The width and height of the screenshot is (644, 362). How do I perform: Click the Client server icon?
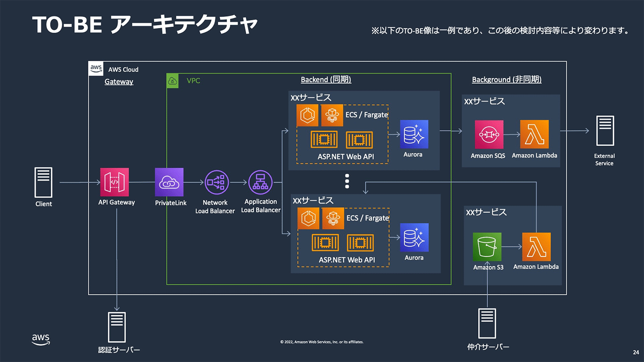tap(44, 182)
